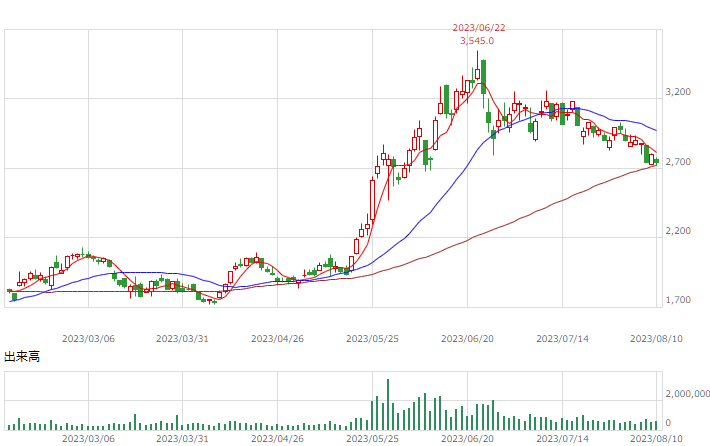Click 2023/03/06 date under the price chart
This screenshot has height=446, width=710.
88,339
